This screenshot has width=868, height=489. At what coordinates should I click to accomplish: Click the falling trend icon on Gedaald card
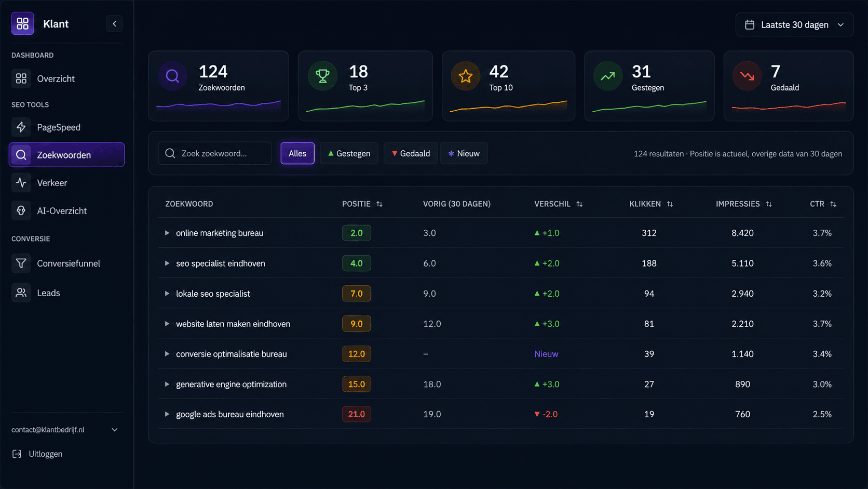coord(747,76)
